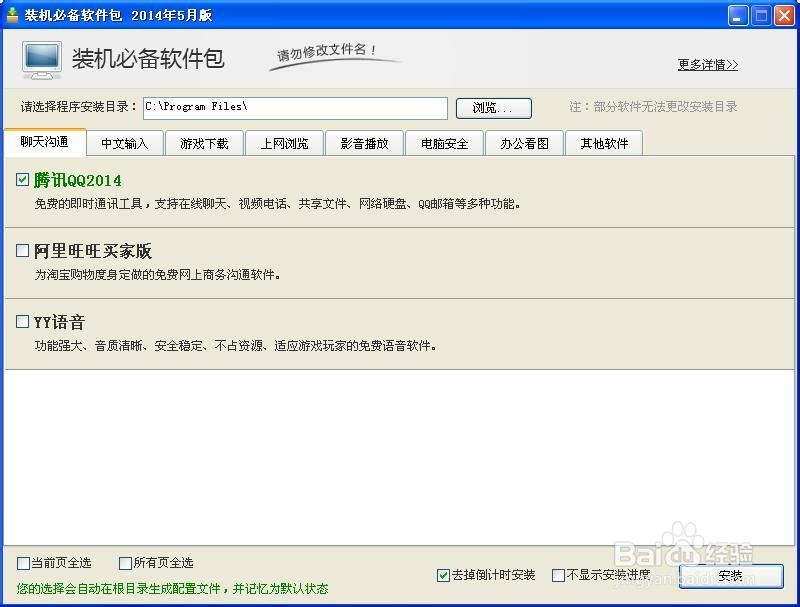Image resolution: width=800 pixels, height=607 pixels.
Task: Open the 办公看图 tab
Action: click(x=524, y=143)
